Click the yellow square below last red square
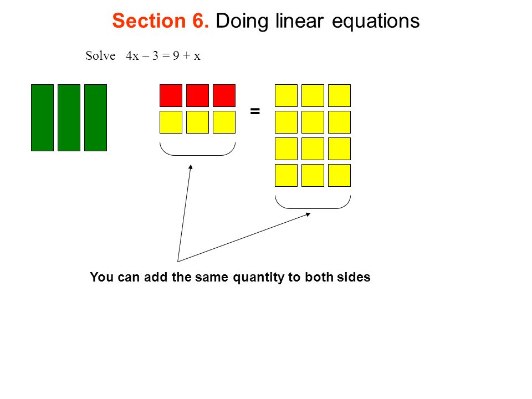 click(x=224, y=122)
